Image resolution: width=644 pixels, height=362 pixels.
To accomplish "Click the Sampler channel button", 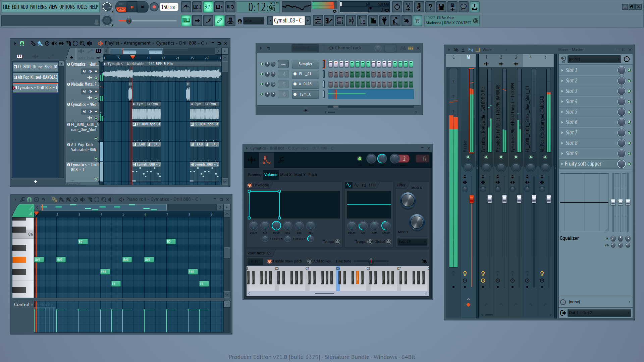I will tap(305, 64).
